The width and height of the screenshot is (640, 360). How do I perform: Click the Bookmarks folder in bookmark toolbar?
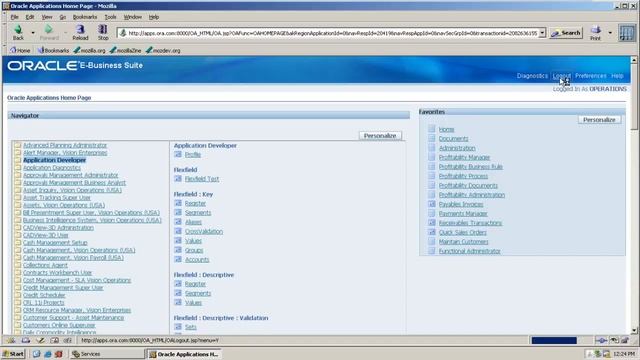pyautogui.click(x=53, y=50)
